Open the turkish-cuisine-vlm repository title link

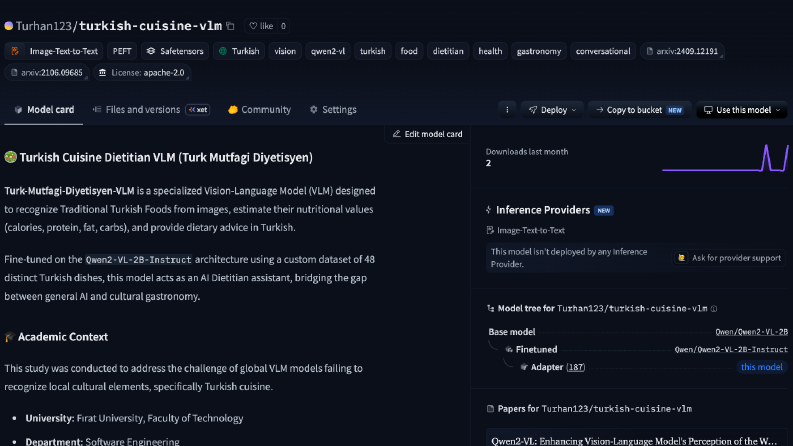(150, 26)
